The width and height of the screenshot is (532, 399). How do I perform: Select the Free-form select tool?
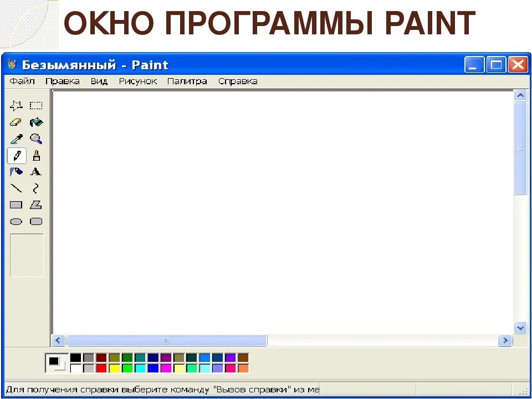pyautogui.click(x=16, y=105)
